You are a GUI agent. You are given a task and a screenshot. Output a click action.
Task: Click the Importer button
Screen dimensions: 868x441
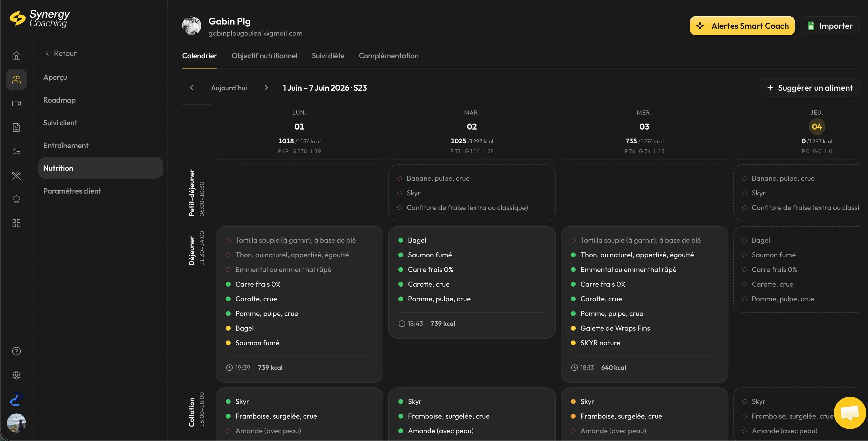click(830, 26)
